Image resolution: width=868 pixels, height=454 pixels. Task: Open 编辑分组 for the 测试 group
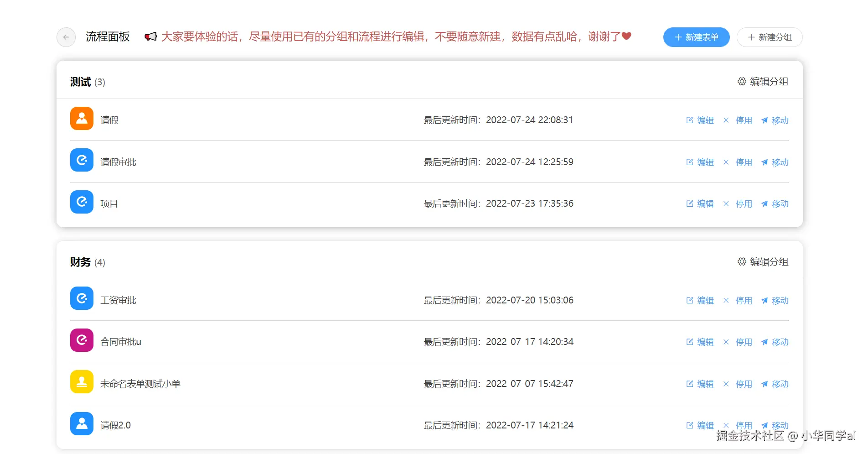763,82
